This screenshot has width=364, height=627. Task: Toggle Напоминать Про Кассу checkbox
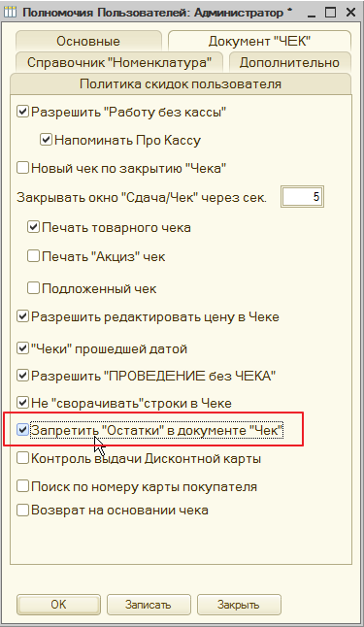tap(46, 140)
